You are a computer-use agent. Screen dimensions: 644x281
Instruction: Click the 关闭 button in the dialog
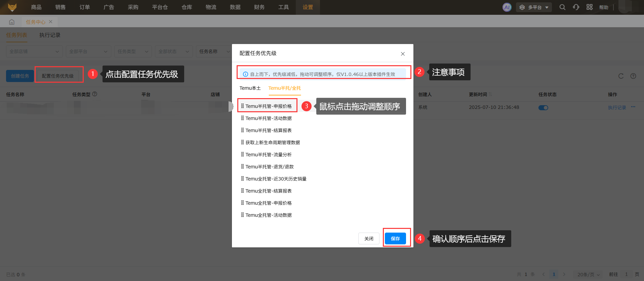369,238
